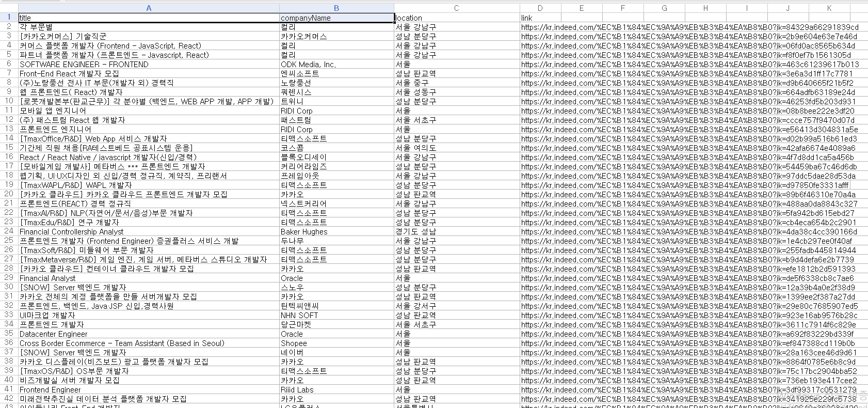Viewport: 868px width, 408px height.
Task: Select the '각 부문별' title cell
Action: (149, 27)
